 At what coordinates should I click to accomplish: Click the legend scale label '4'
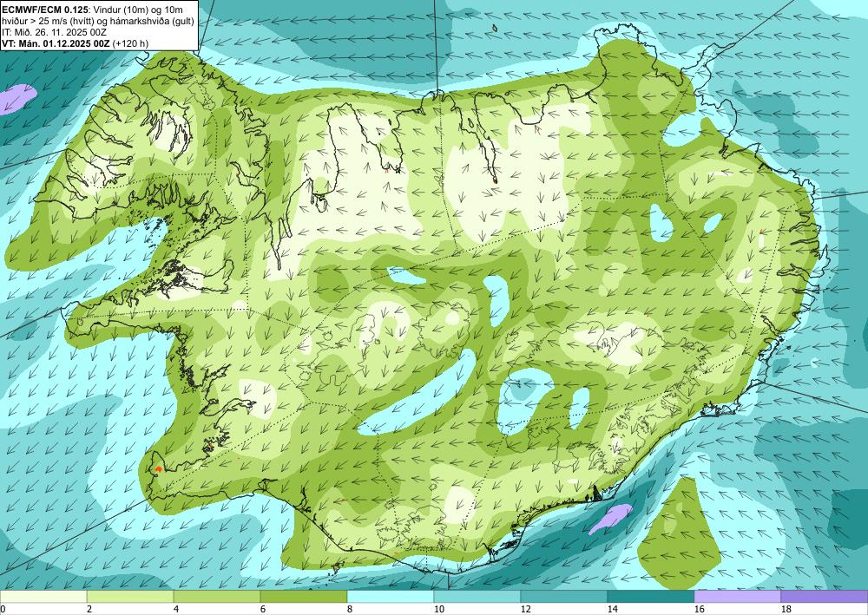tap(176, 610)
